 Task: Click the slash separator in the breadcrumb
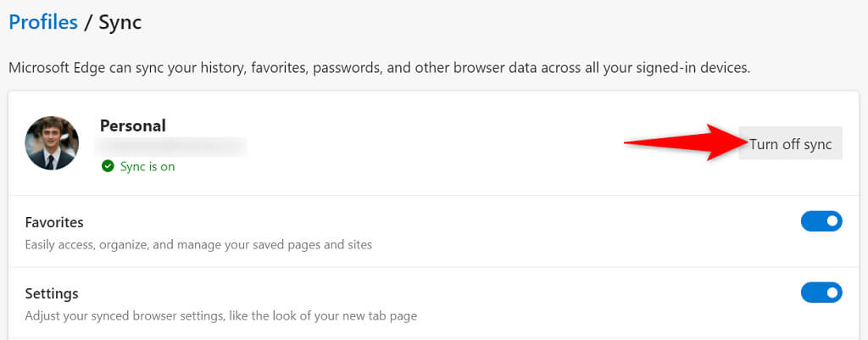(x=86, y=22)
